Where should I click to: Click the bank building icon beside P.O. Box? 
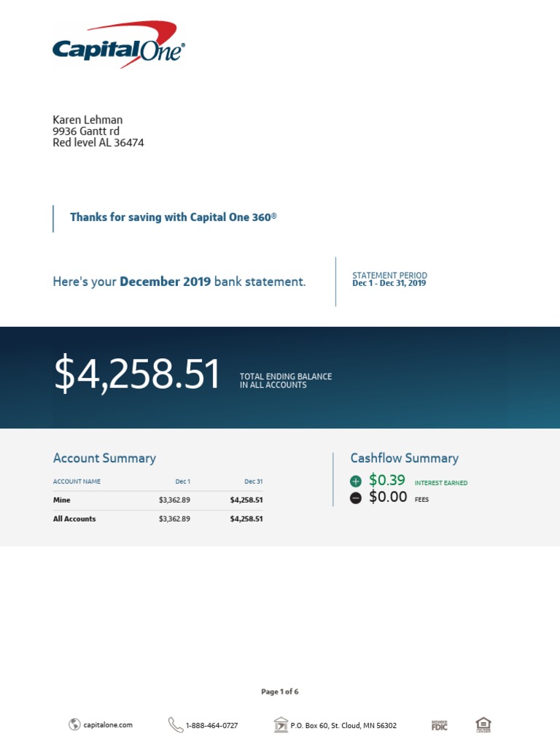pyautogui.click(x=281, y=724)
